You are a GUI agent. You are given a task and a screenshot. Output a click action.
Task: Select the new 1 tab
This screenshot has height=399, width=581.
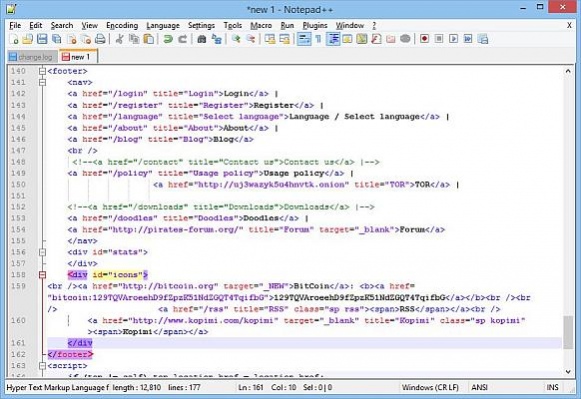coord(78,57)
